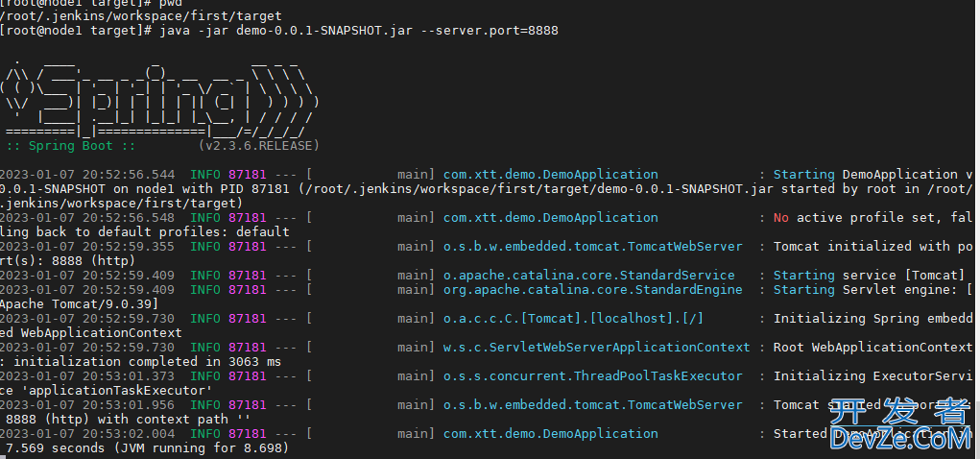The width and height of the screenshot is (980, 459).
Task: Click TomcatWebServer logger on the 'Tomcat initialized' line
Action: click(593, 247)
